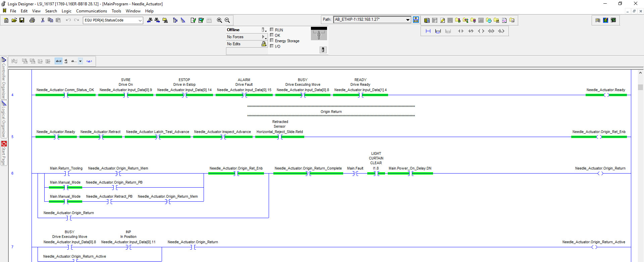Insert a new rung element
The image size is (644, 262).
(428, 31)
